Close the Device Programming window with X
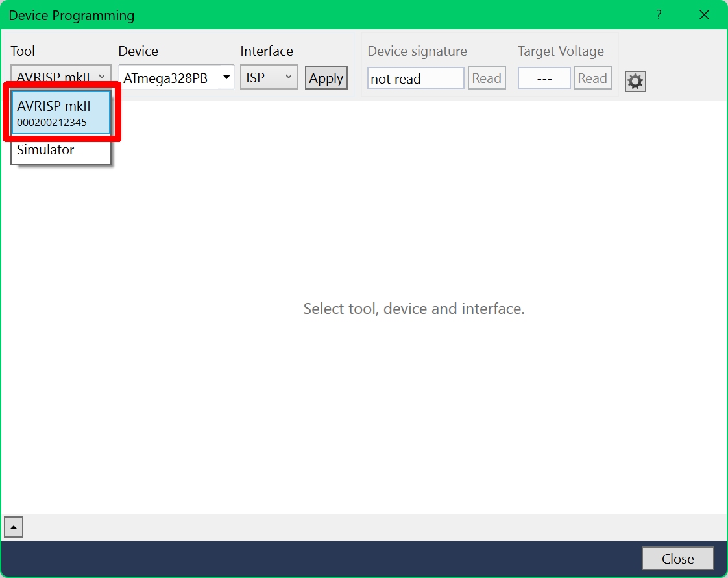This screenshot has width=728, height=578. [x=704, y=15]
